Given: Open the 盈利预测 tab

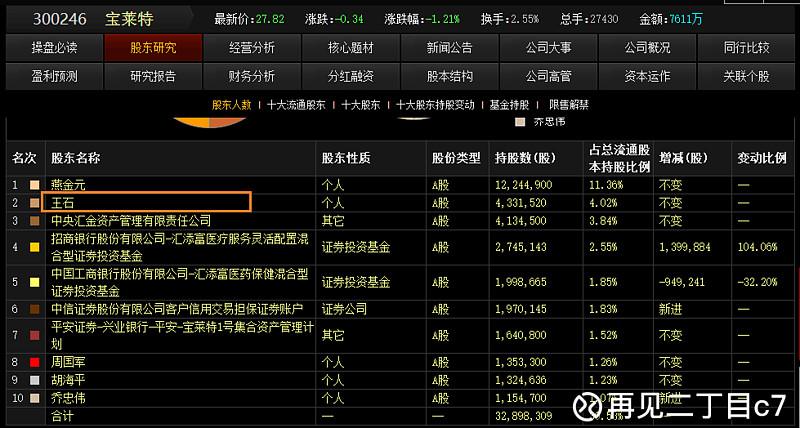Looking at the screenshot, I should tap(55, 77).
